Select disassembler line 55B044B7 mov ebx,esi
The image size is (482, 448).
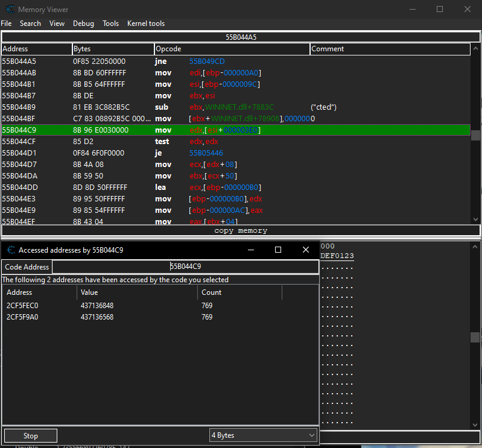(x=236, y=95)
